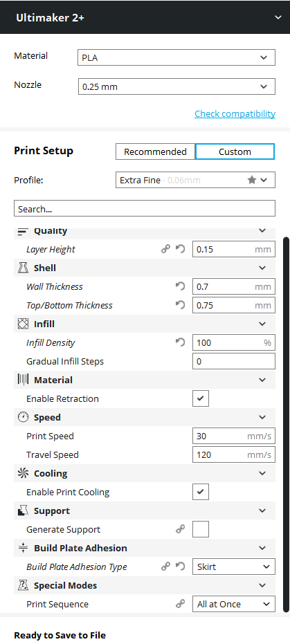The image size is (290, 644).
Task: Reset Infill Density using the revert icon
Action: click(x=181, y=342)
